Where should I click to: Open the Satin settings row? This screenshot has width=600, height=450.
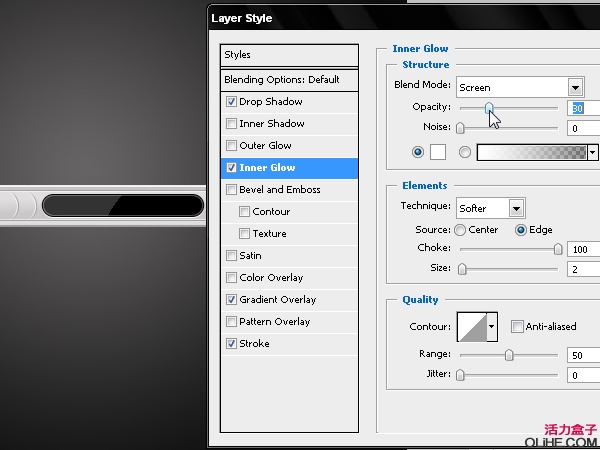coord(289,256)
